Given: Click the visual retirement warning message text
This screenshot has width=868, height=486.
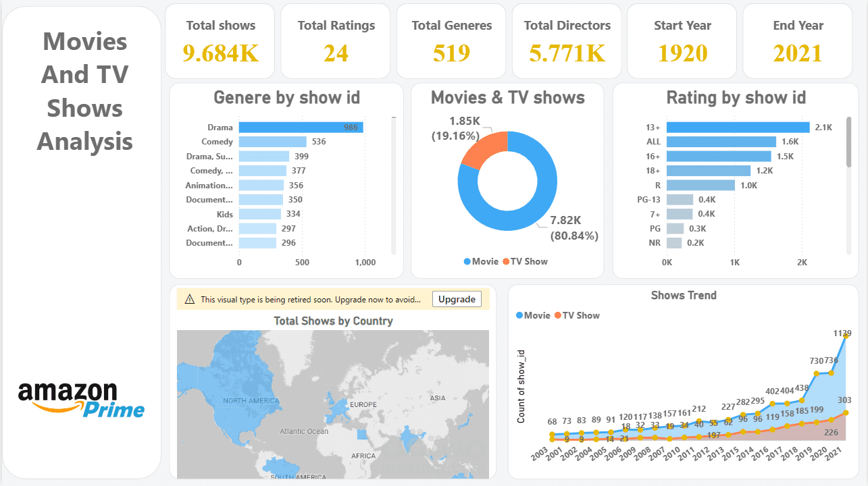Looking at the screenshot, I should click(x=311, y=299).
